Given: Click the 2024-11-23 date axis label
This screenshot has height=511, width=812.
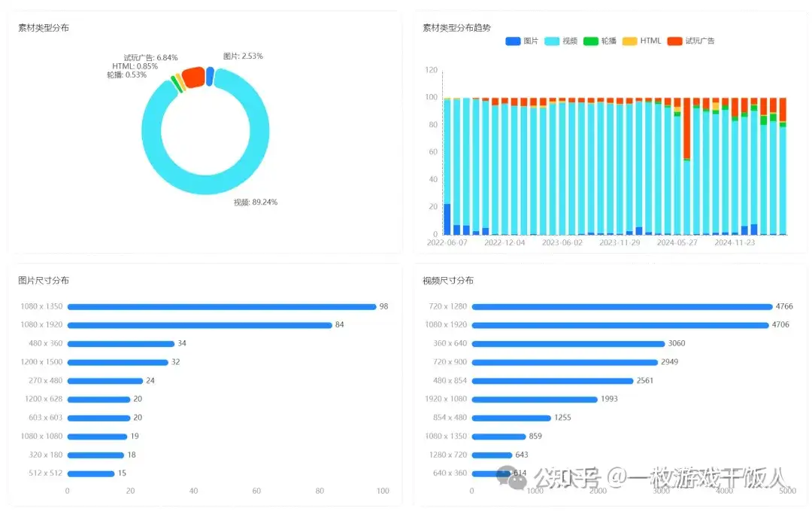Looking at the screenshot, I should [x=735, y=242].
